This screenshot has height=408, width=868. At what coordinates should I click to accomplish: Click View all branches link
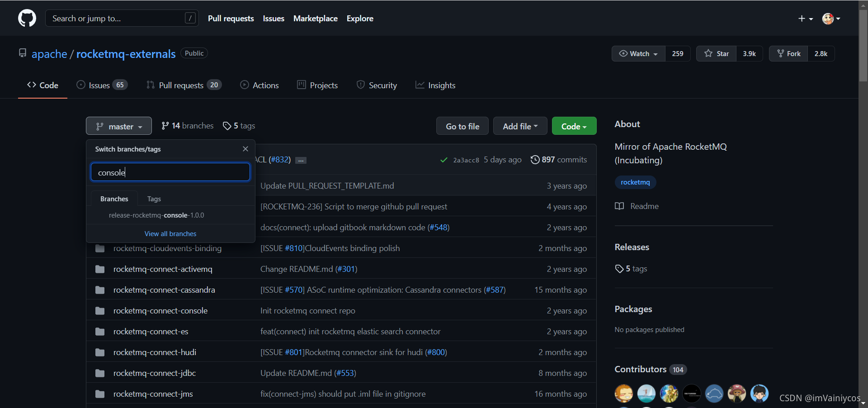point(170,234)
